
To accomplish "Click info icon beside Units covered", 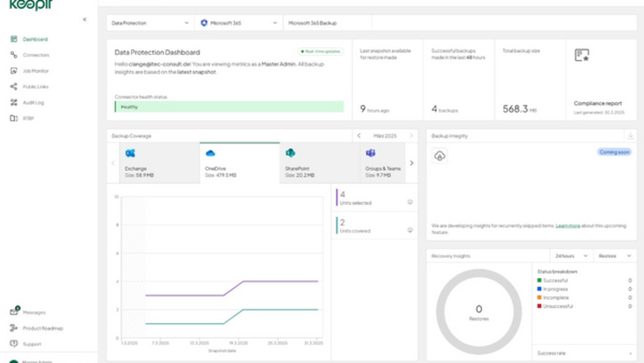I will coord(410,230).
